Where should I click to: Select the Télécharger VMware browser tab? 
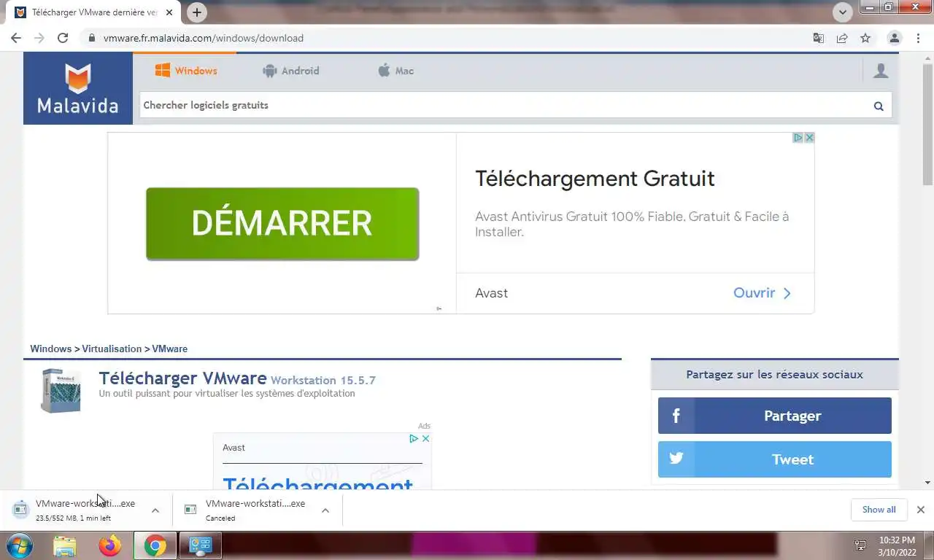click(95, 12)
